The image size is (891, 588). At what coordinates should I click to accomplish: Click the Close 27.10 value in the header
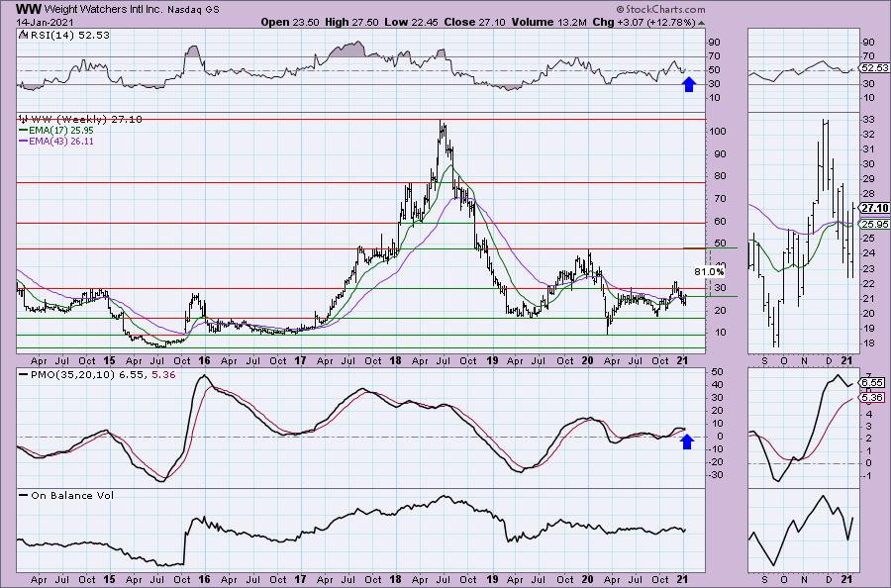pos(474,22)
